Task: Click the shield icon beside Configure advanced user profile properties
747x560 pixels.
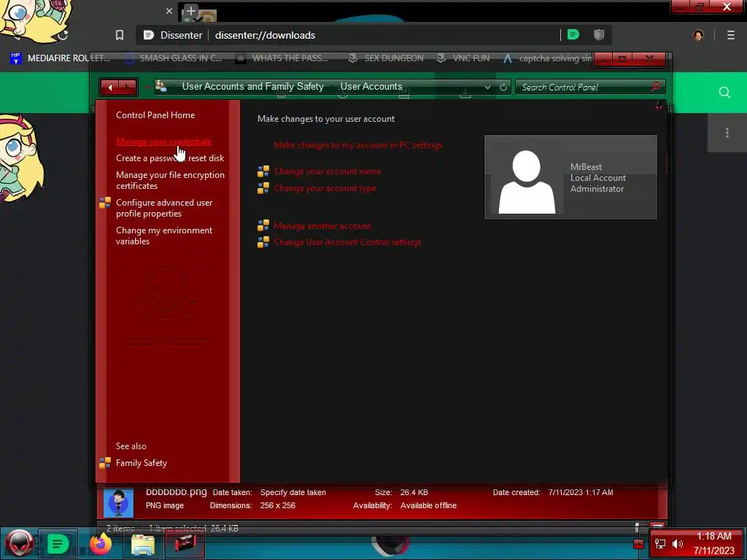Action: [105, 203]
